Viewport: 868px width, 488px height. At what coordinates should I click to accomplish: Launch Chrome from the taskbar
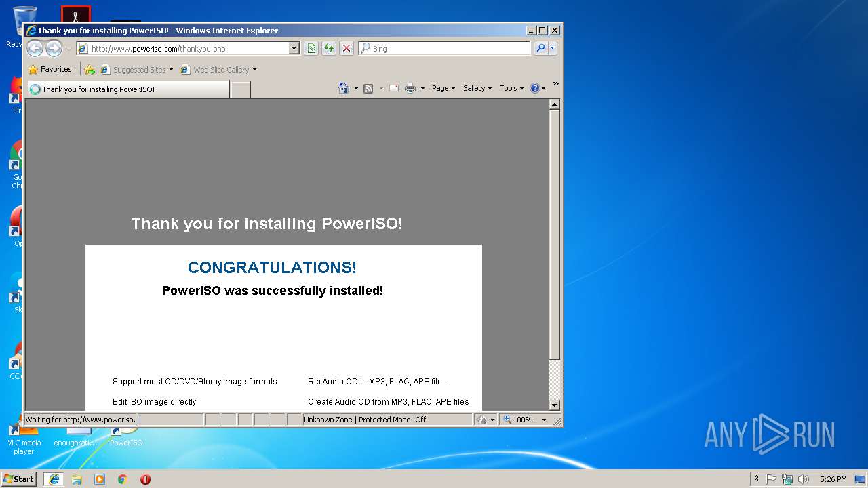[x=123, y=479]
